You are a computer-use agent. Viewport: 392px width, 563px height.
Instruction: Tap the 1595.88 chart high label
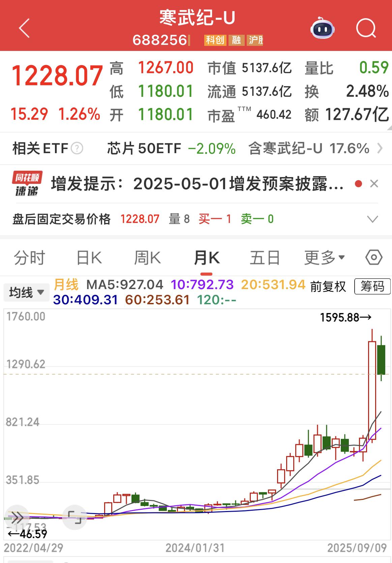(346, 317)
